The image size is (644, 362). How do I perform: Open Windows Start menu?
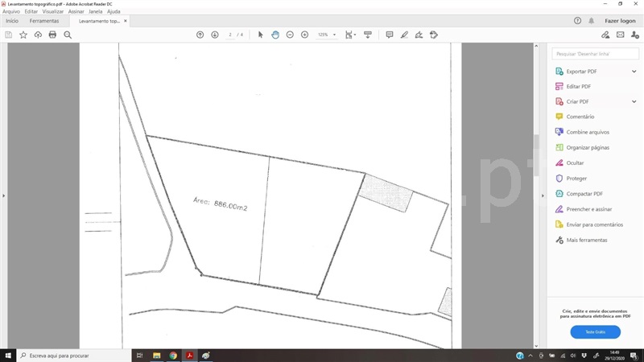[8, 356]
